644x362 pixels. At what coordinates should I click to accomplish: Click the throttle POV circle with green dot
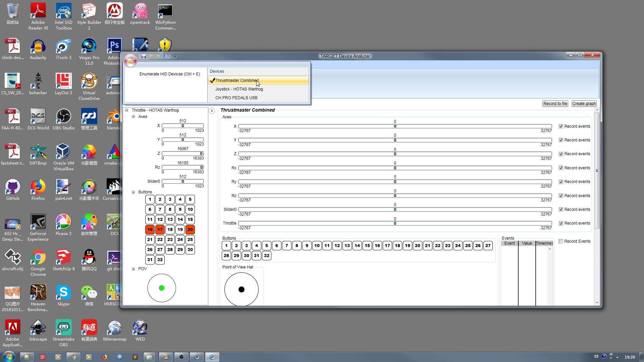pyautogui.click(x=162, y=288)
